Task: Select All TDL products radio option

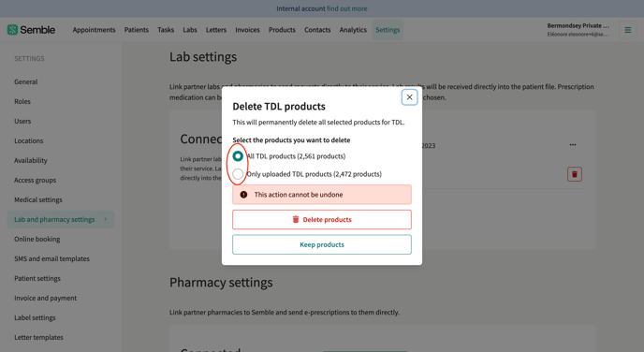Action: [238, 156]
